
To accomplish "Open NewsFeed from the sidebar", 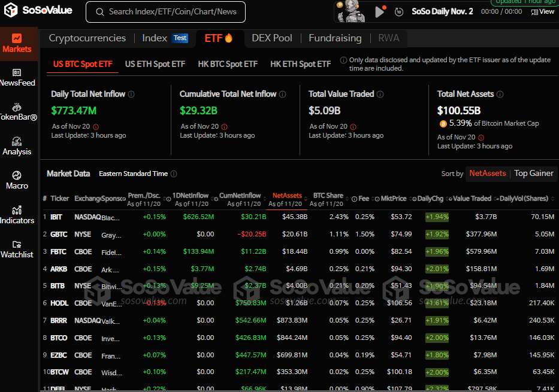I will click(x=17, y=78).
